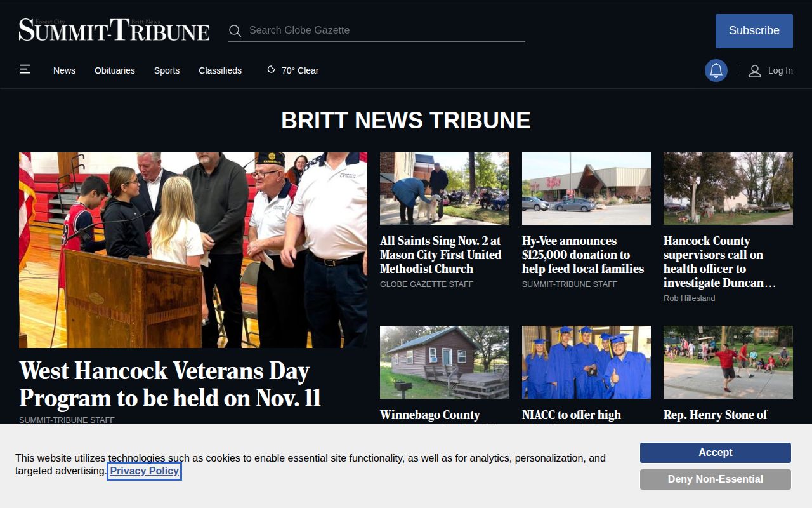The image size is (812, 508).
Task: Click the Hy-Vee store thumbnail
Action: click(586, 189)
